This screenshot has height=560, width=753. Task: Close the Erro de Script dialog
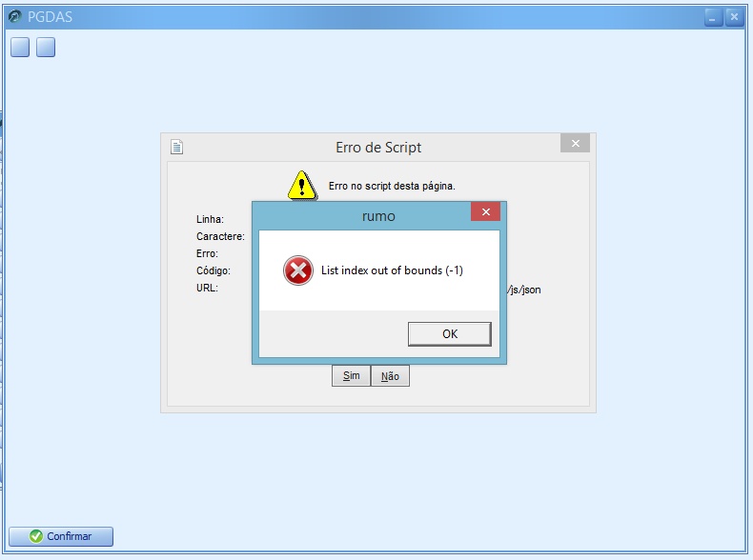pos(575,143)
